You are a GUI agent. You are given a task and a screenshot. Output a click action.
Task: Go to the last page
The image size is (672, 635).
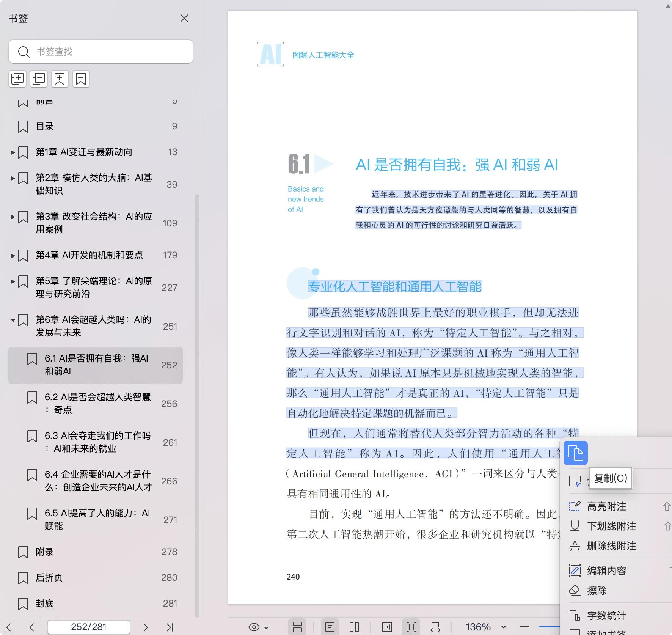click(170, 627)
